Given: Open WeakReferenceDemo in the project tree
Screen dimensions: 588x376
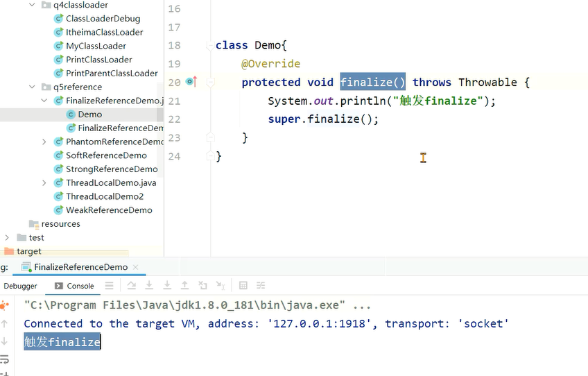Looking at the screenshot, I should click(x=108, y=210).
